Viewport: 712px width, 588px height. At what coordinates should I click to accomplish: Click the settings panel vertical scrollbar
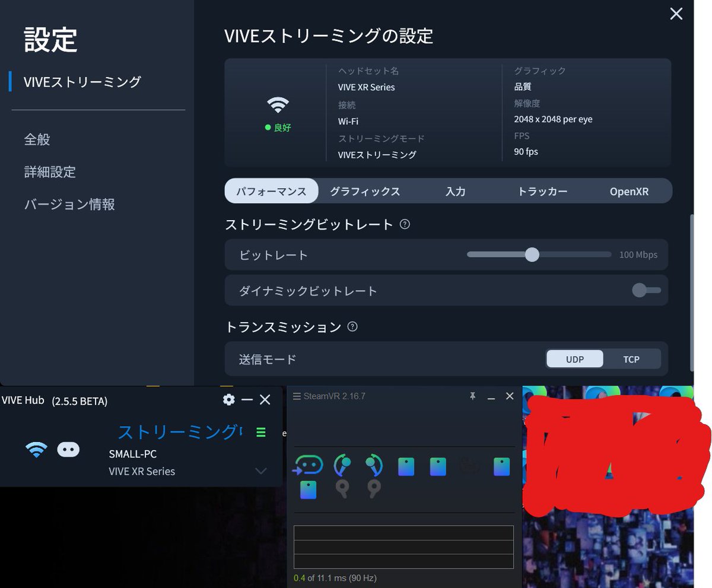(691, 293)
